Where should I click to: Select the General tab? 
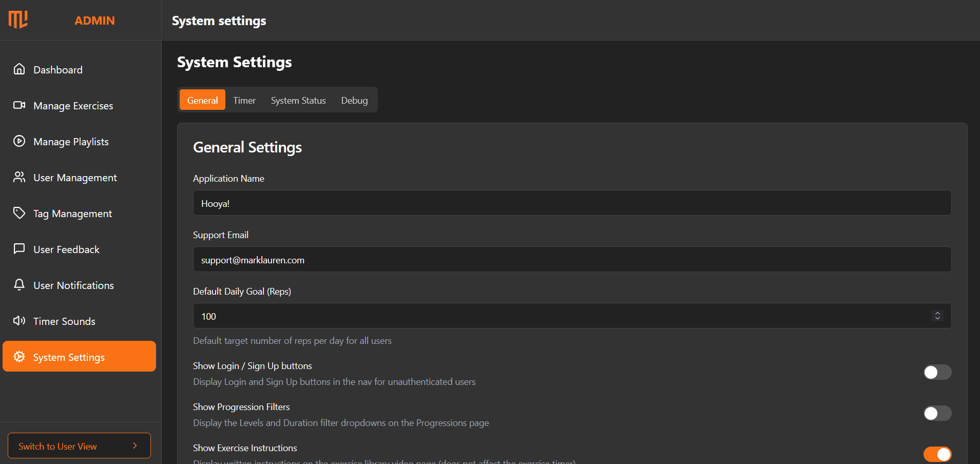[202, 100]
